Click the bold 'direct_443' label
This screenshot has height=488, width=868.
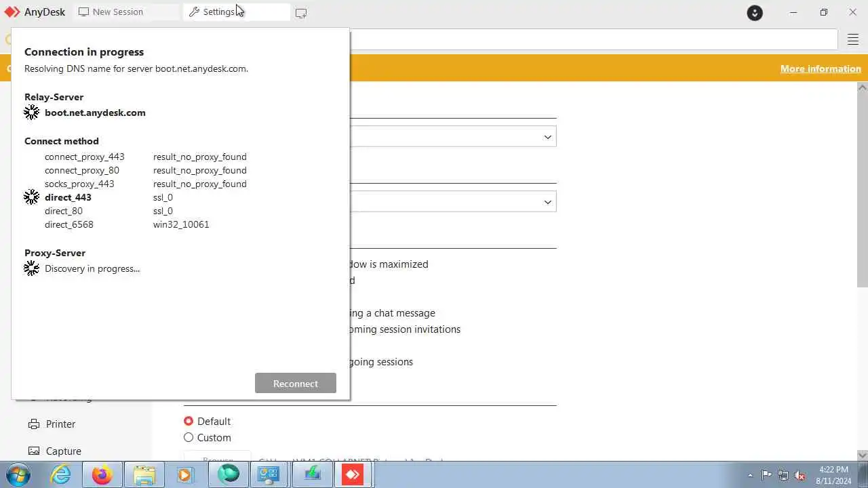pyautogui.click(x=68, y=197)
